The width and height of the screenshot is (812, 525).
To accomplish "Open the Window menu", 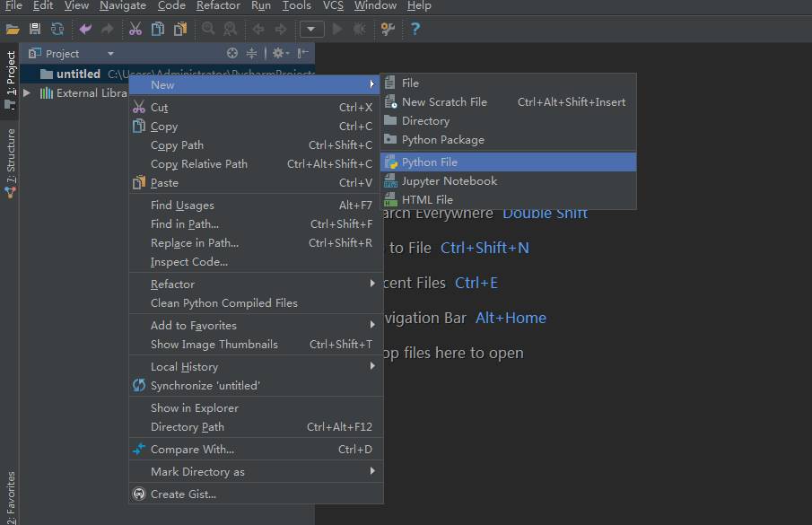I will point(375,5).
